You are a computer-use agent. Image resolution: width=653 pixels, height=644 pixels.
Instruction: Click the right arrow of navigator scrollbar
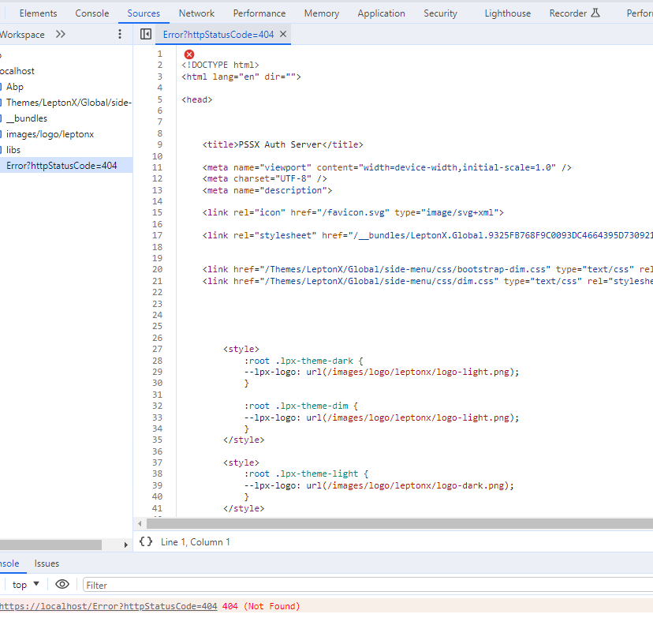126,545
